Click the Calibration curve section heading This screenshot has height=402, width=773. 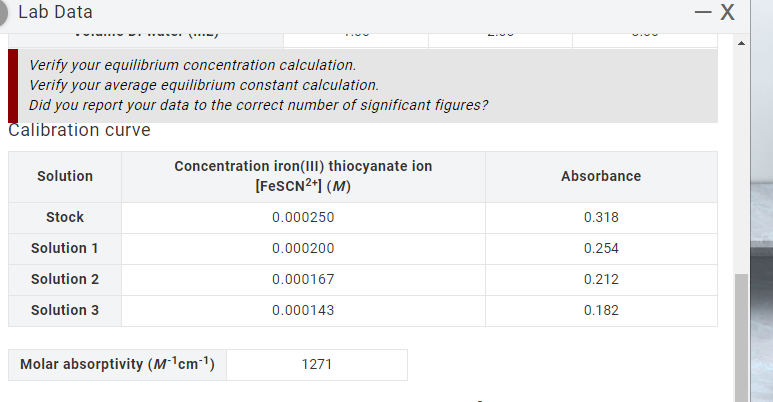tap(79, 130)
